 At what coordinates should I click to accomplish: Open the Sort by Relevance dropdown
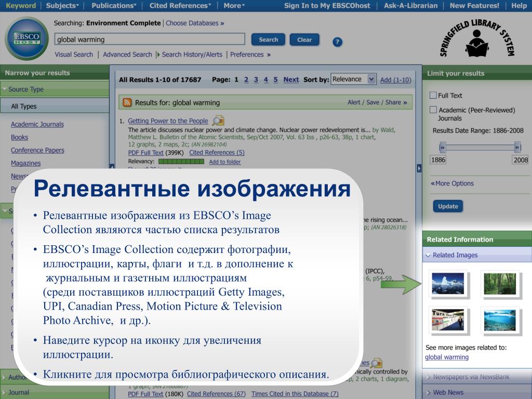pos(353,79)
